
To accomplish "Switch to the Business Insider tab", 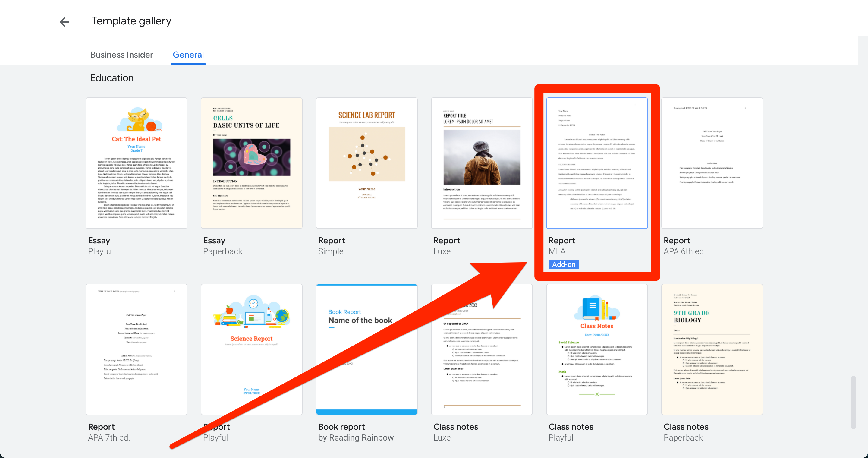I will 122,55.
